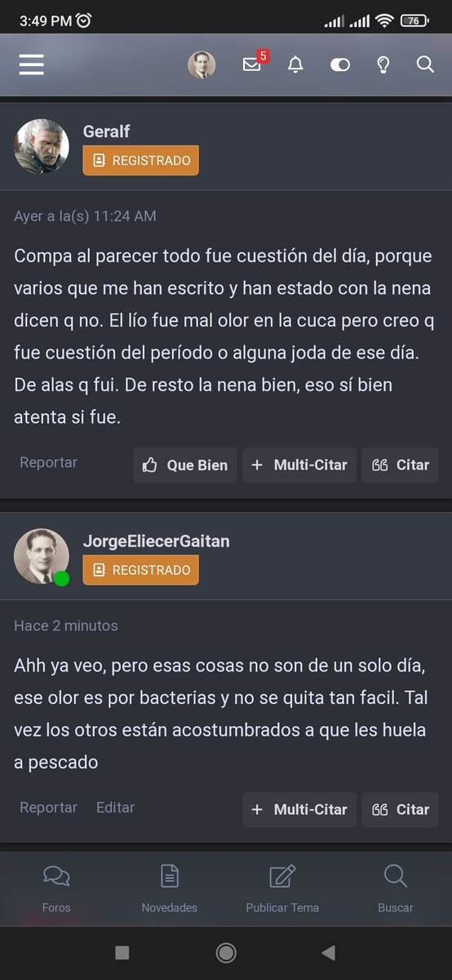The width and height of the screenshot is (452, 980).
Task: Tap the Android home circle button
Action: [226, 952]
